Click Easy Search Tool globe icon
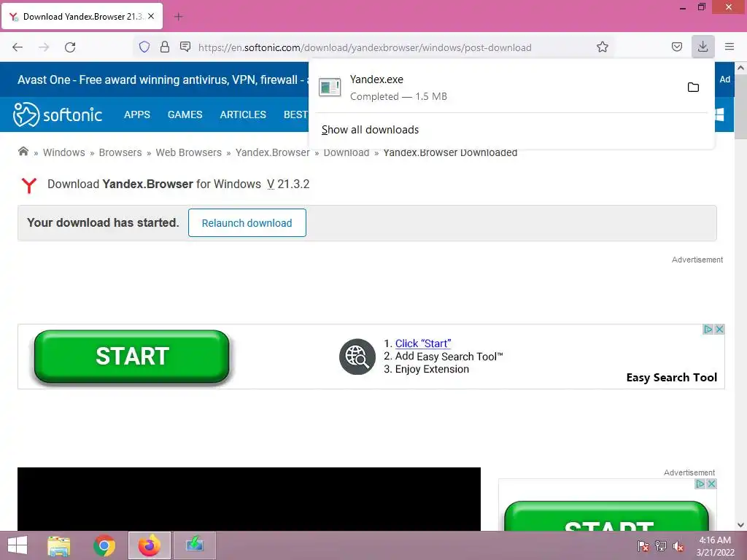Image resolution: width=747 pixels, height=560 pixels. 357,357
